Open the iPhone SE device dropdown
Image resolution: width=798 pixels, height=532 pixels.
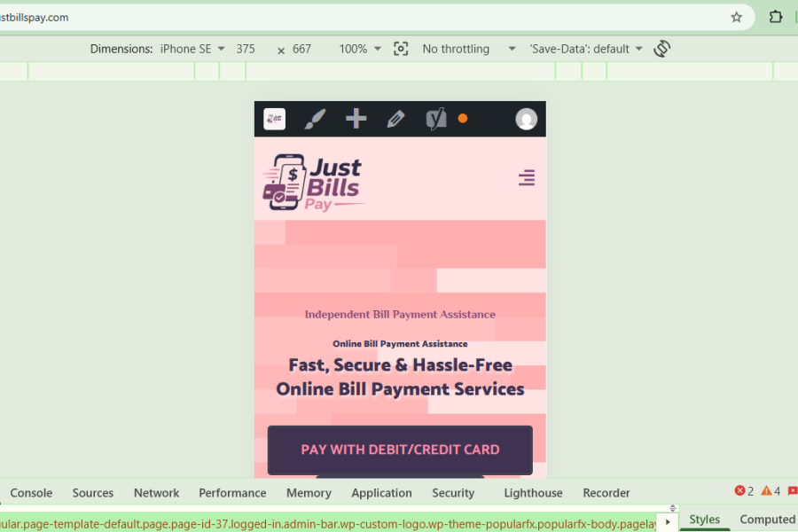pos(192,49)
